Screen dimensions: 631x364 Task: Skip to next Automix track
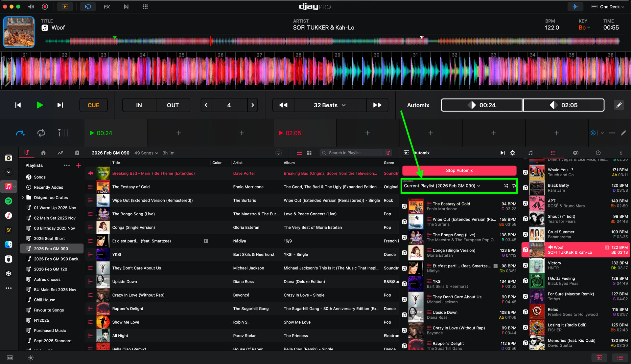(502, 153)
